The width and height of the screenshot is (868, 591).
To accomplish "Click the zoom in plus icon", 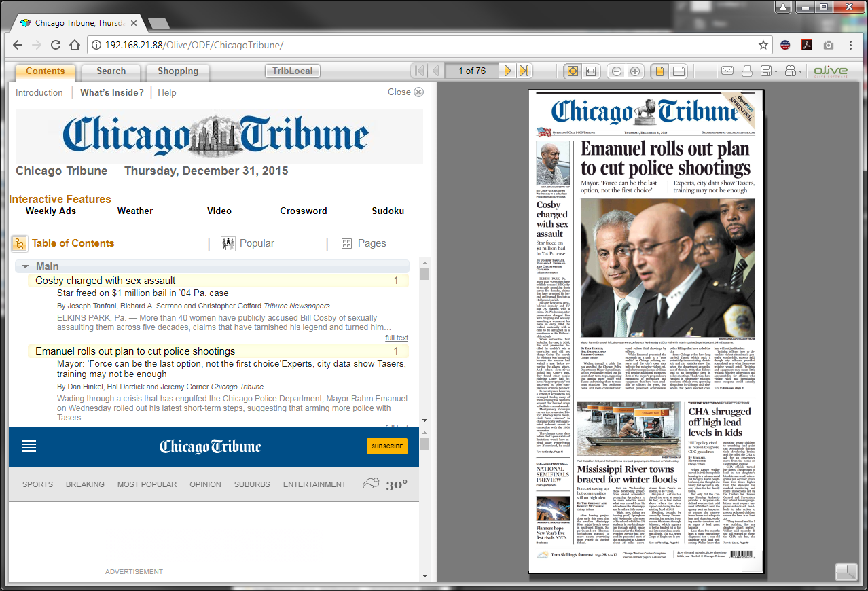I will [635, 71].
